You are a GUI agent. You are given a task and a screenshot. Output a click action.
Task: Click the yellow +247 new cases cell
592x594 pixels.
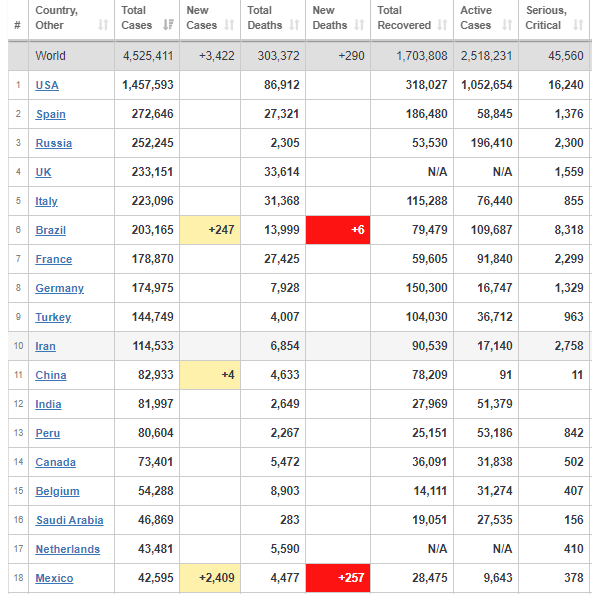click(x=210, y=230)
